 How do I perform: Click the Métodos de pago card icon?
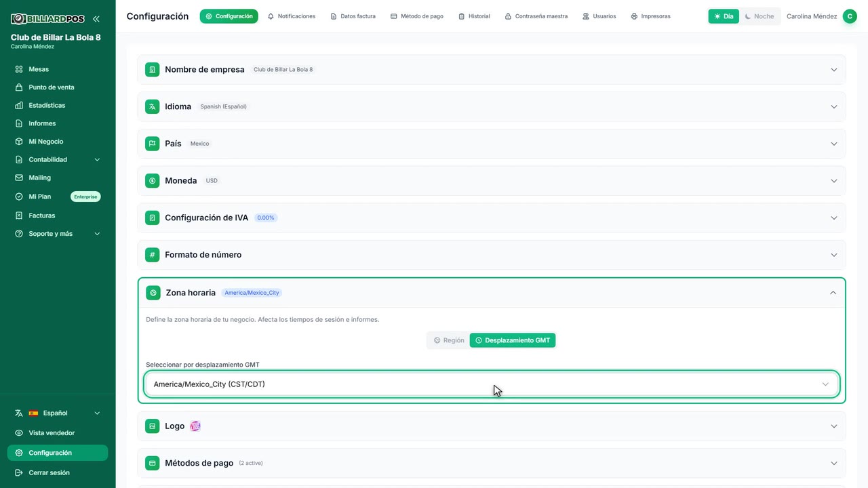tap(153, 463)
